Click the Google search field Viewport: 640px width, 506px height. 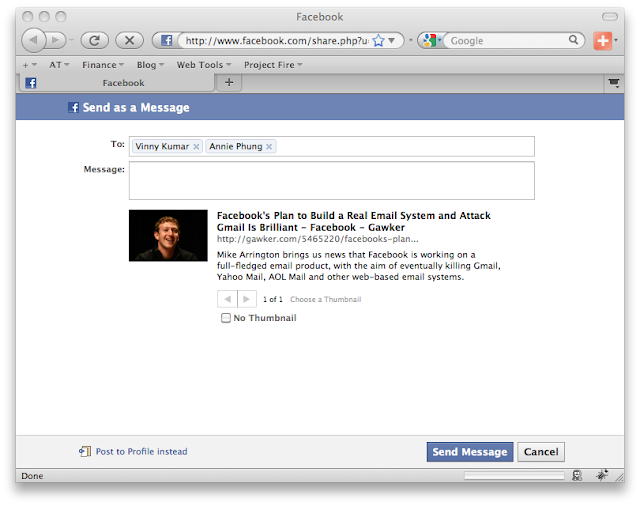click(x=508, y=40)
